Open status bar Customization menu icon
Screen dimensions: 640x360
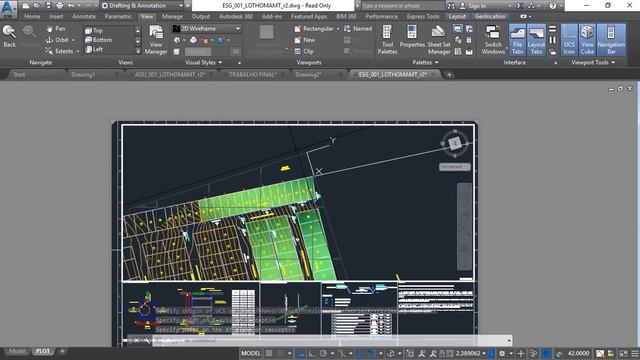[x=635, y=353]
